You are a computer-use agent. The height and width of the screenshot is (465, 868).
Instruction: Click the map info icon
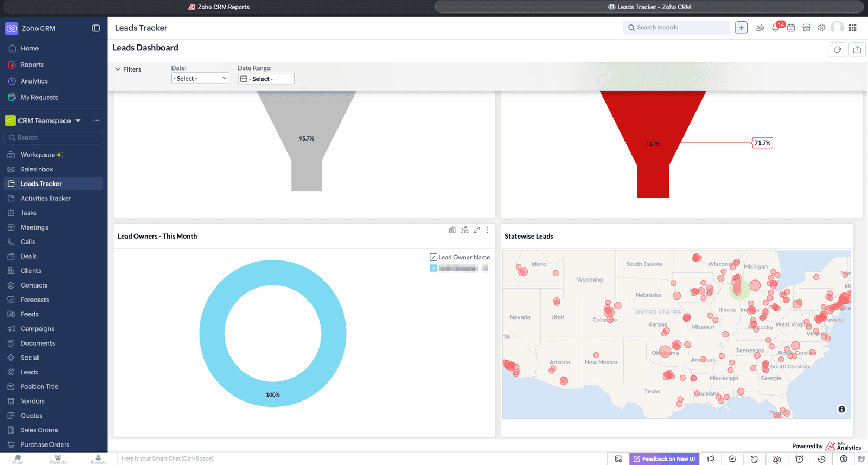pyautogui.click(x=841, y=409)
